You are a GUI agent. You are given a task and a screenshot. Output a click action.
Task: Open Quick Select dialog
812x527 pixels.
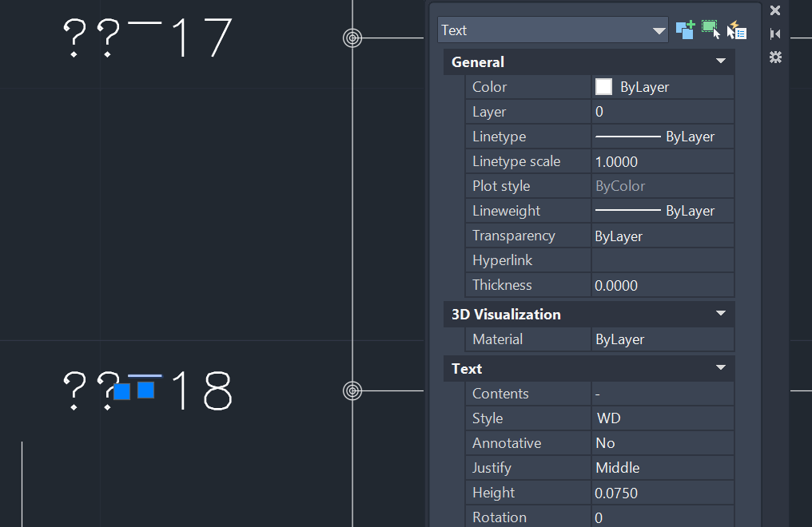pos(736,30)
